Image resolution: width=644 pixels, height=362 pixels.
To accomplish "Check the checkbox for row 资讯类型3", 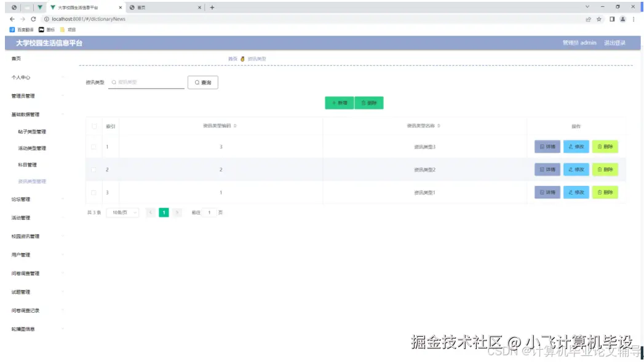I will (93, 147).
